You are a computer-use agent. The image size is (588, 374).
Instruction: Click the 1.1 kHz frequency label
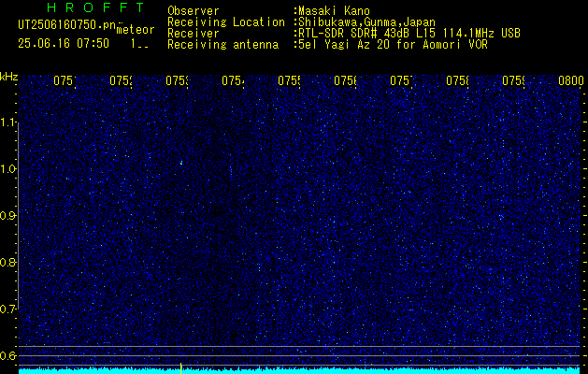[x=8, y=122]
